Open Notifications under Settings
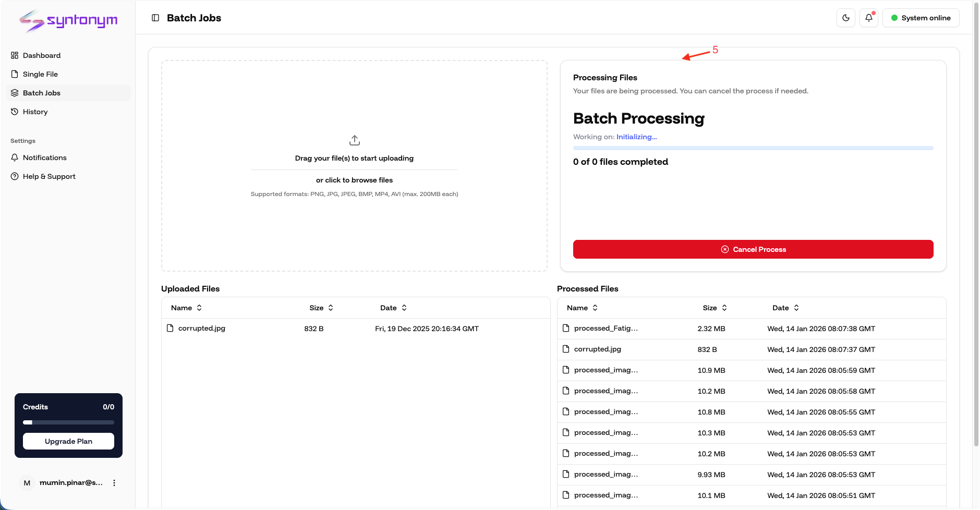This screenshot has height=510, width=980. [44, 157]
